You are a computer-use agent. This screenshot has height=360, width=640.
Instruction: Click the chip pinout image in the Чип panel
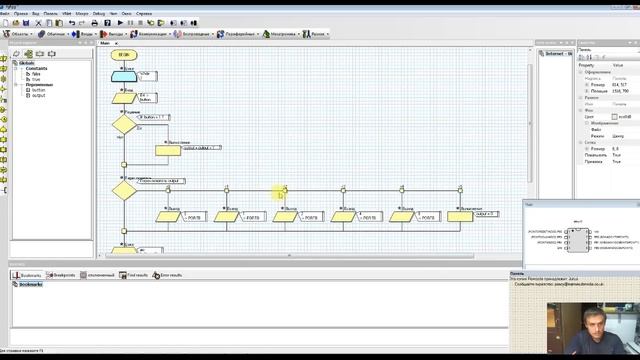[578, 240]
